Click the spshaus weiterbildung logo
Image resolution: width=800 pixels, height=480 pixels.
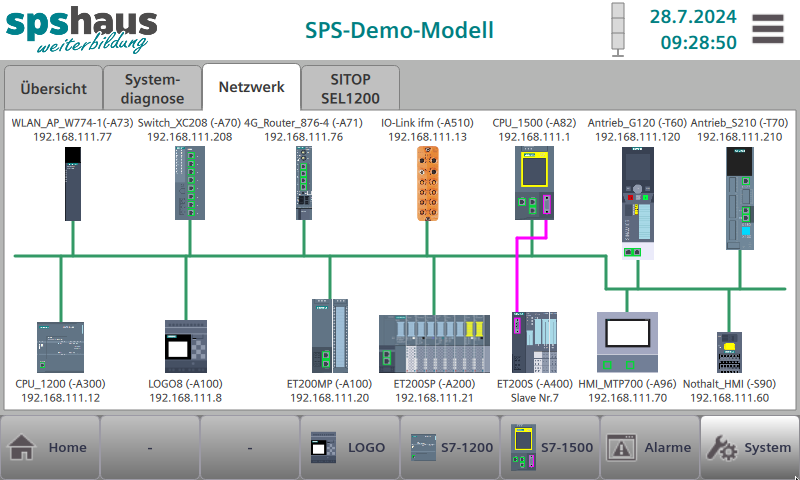pyautogui.click(x=81, y=30)
